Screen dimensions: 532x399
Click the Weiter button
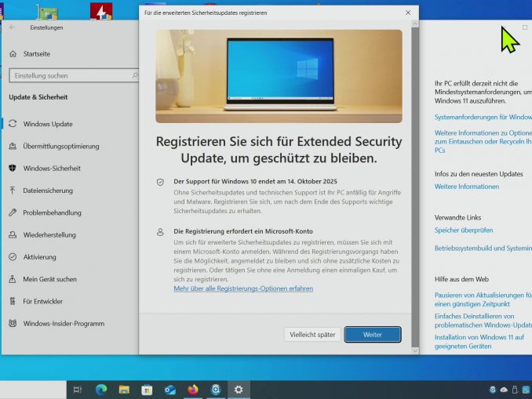tap(372, 335)
